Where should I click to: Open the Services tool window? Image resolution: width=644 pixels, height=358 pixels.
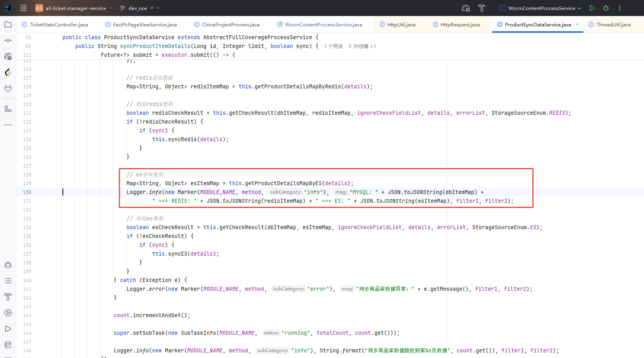(x=8, y=313)
